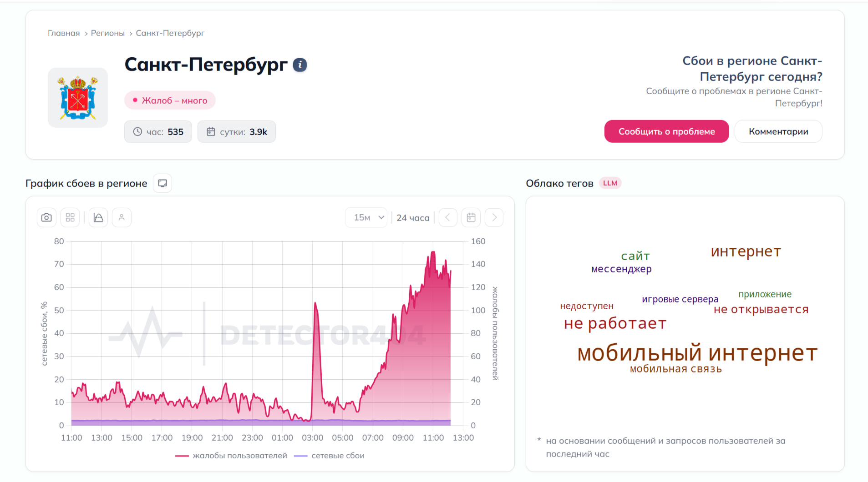Click the info icon beside Санкт-Петербург title
868x482 pixels.
299,65
